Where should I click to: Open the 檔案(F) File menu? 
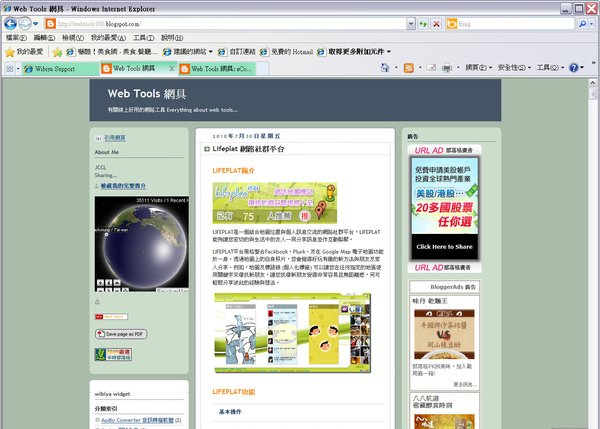(x=16, y=38)
